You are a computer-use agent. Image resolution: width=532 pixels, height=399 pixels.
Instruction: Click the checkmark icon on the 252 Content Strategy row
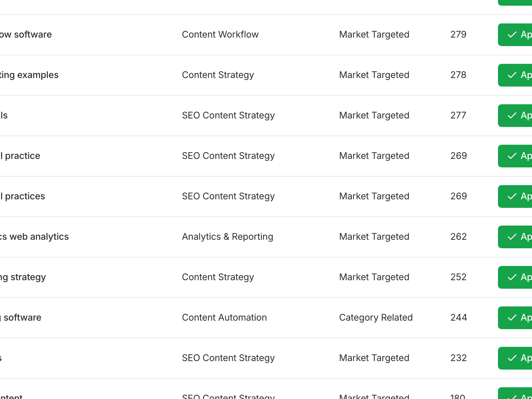pos(512,277)
